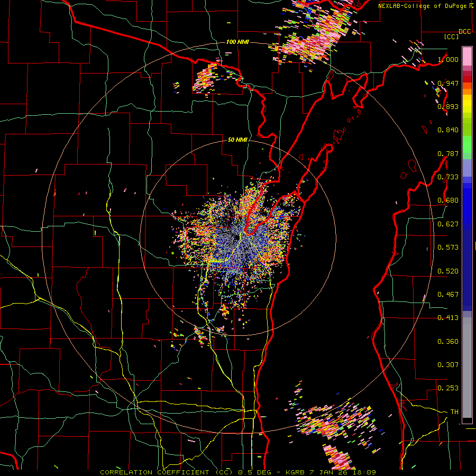This screenshot has width=476, height=476.
Task: Click the [CC] legend unit label
Action: [452, 36]
